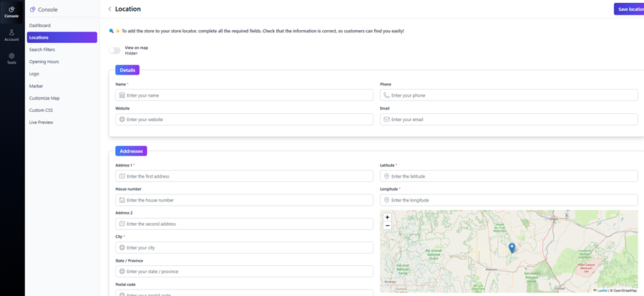Go back using the arrow beside Location
The height and width of the screenshot is (296, 644).
(109, 9)
